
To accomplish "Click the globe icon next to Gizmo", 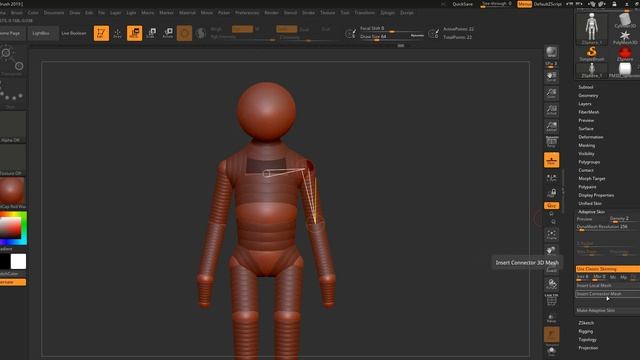I will [200, 33].
